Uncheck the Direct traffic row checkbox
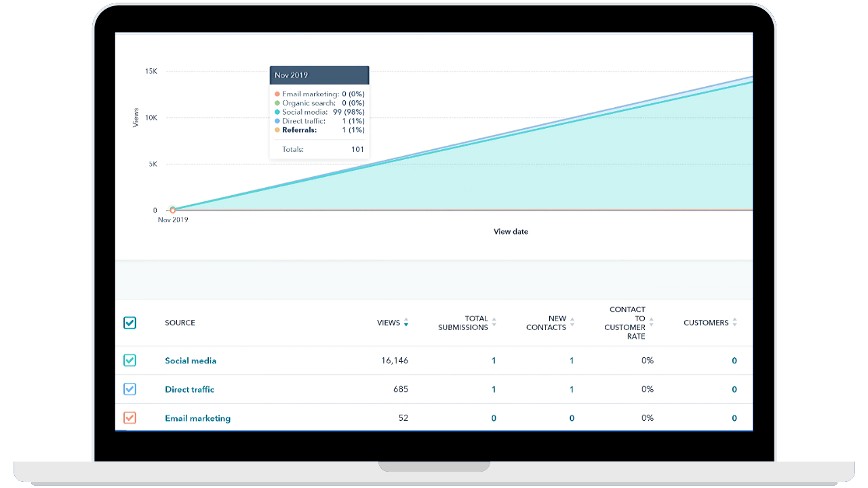 pyautogui.click(x=130, y=389)
